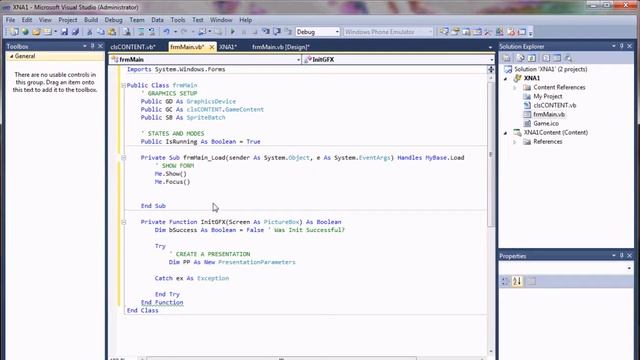Click Show All Files icon in Solution Explorer

click(x=520, y=58)
